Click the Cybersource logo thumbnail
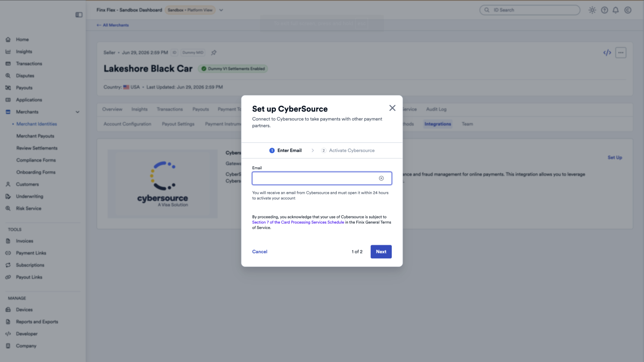644x362 pixels. click(162, 184)
